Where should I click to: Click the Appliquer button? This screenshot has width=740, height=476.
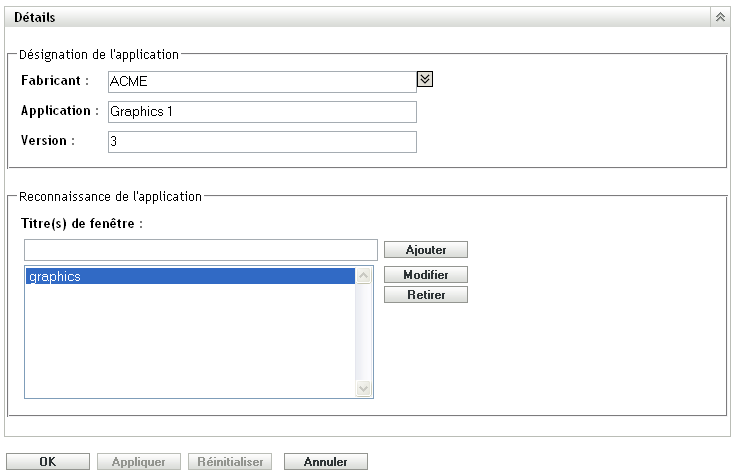138,462
